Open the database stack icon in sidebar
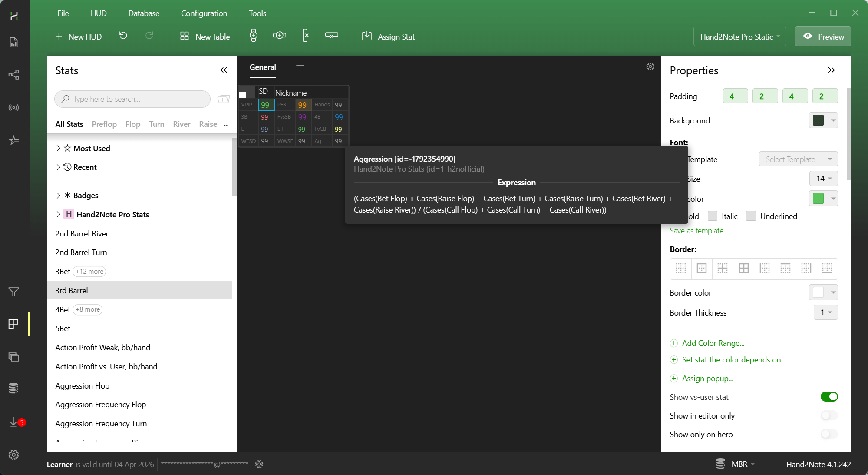868x475 pixels. (13, 389)
